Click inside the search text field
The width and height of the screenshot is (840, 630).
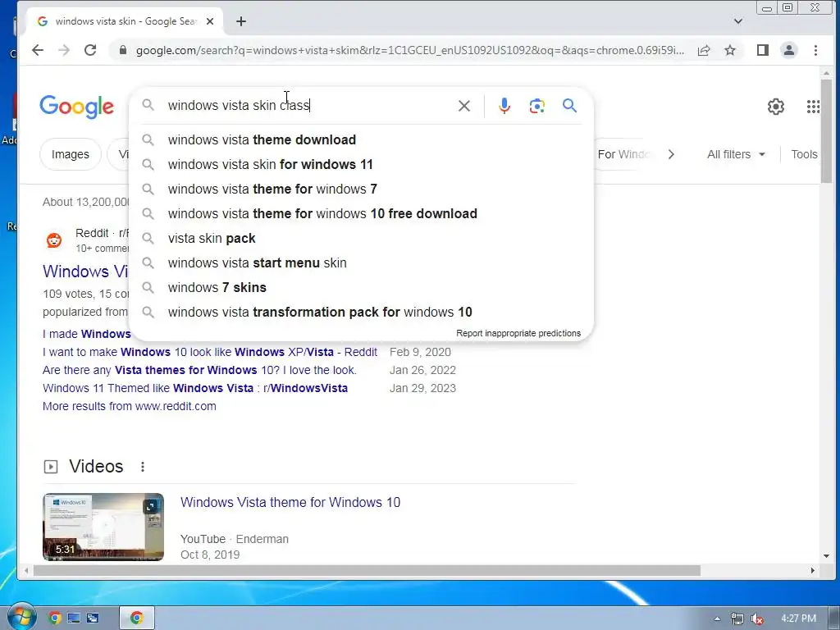point(308,106)
